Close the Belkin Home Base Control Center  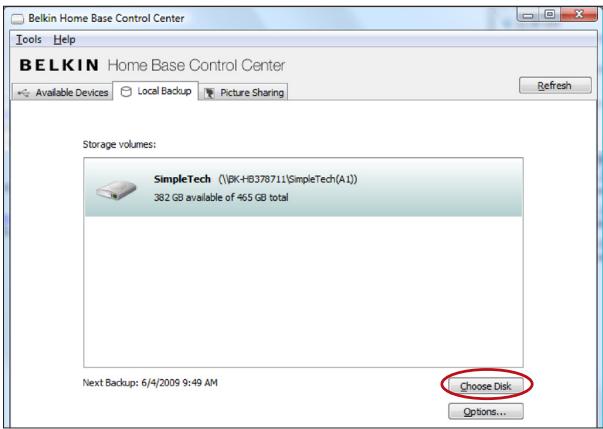pos(579,15)
